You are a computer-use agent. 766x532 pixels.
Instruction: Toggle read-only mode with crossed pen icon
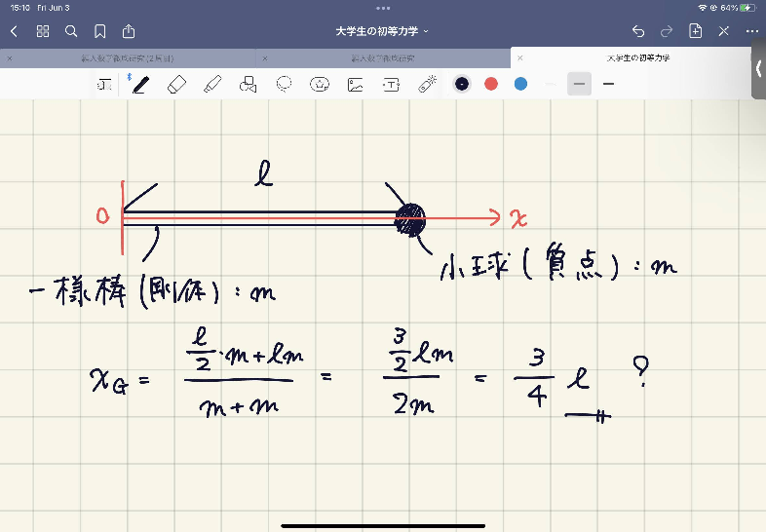(724, 31)
